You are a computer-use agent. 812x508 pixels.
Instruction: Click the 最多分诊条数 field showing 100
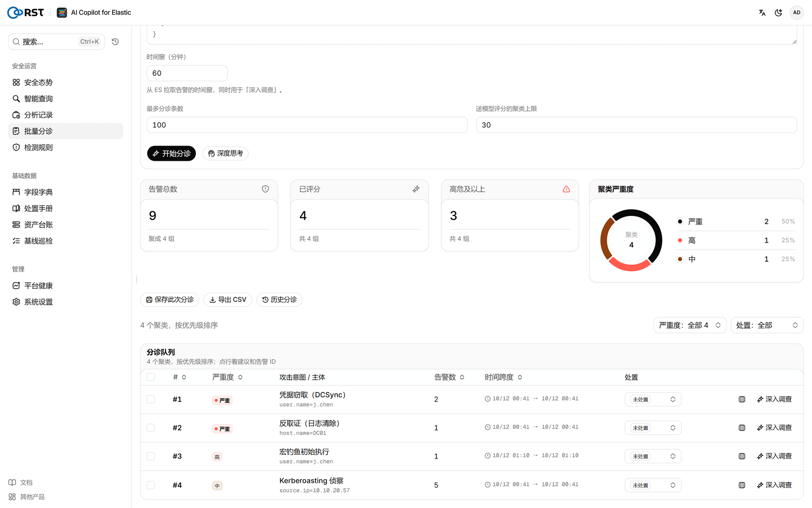click(307, 125)
